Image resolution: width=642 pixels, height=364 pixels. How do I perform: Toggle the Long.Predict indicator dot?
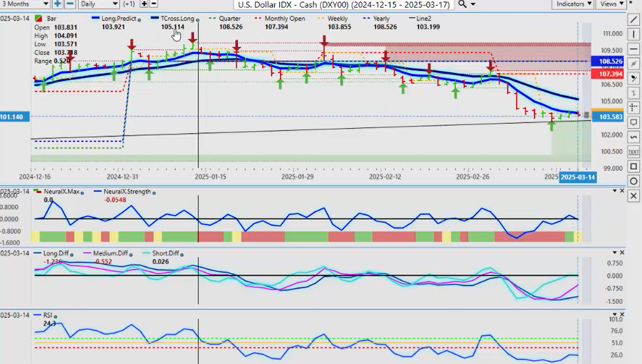coord(140,19)
